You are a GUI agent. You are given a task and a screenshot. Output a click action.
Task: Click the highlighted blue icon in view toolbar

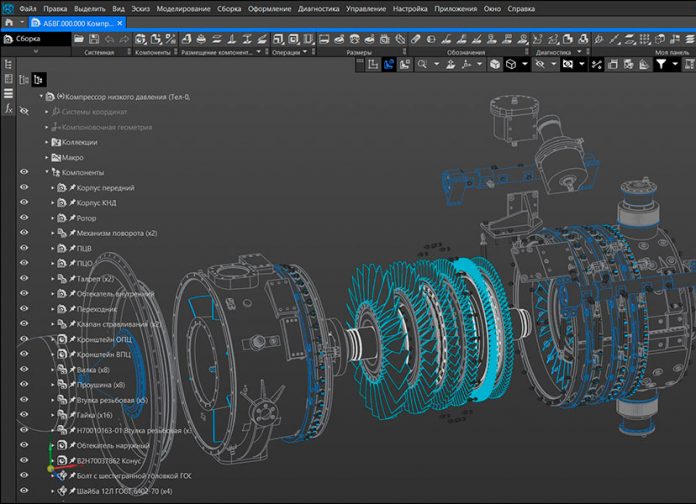(x=389, y=64)
